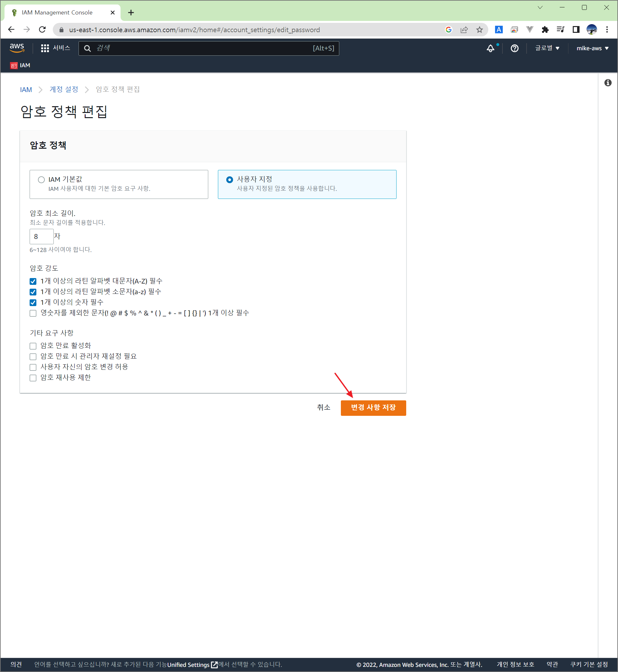Check 사용자 자신의 암호 변경 허용
The width and height of the screenshot is (618, 672).
(x=33, y=368)
